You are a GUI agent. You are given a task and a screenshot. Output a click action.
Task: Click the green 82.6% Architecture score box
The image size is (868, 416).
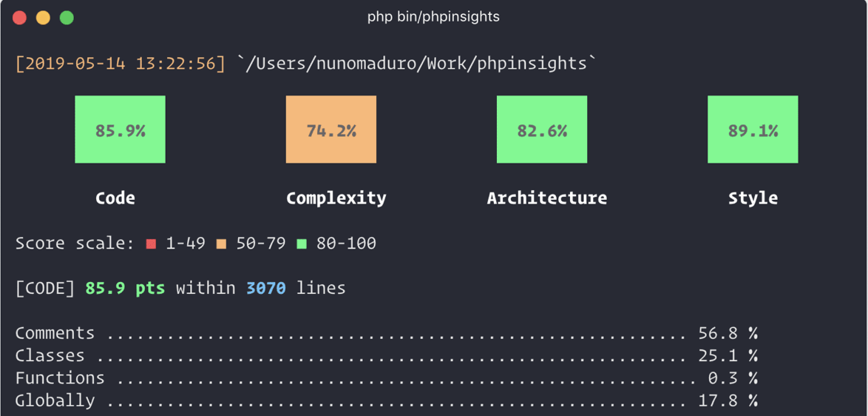tap(542, 130)
